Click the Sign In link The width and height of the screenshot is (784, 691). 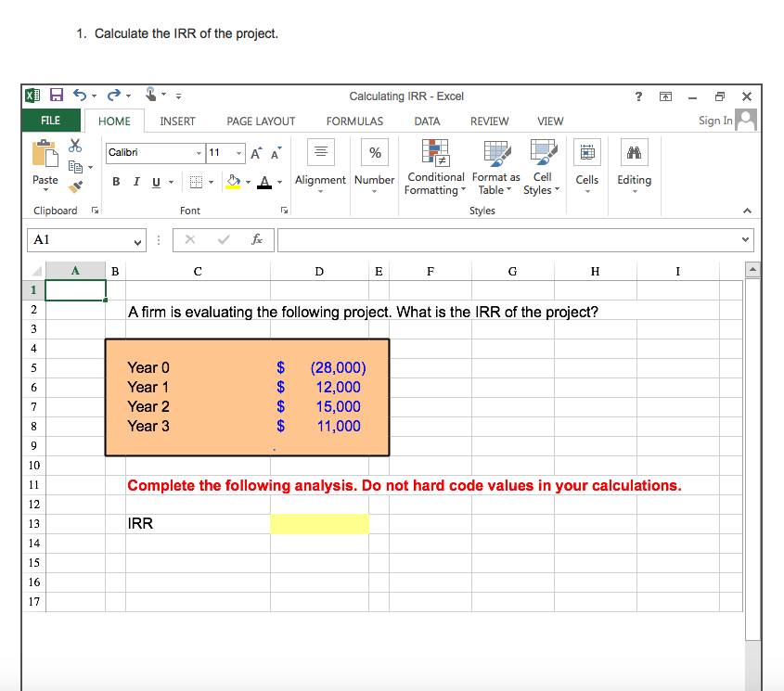pos(714,121)
